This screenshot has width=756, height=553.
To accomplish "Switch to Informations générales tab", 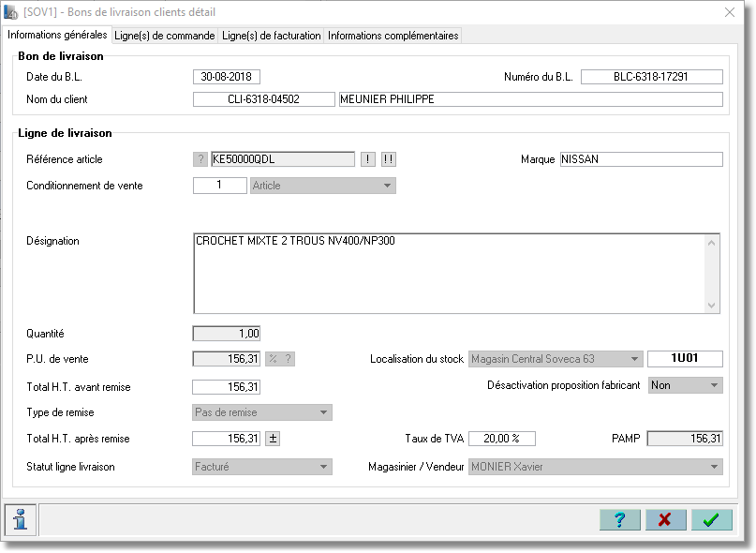I will (x=57, y=35).
